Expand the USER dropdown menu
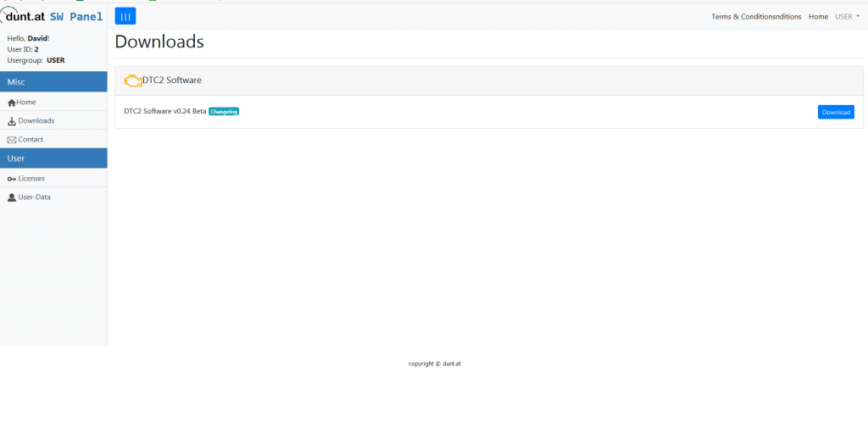The width and height of the screenshot is (868, 427). pos(847,17)
